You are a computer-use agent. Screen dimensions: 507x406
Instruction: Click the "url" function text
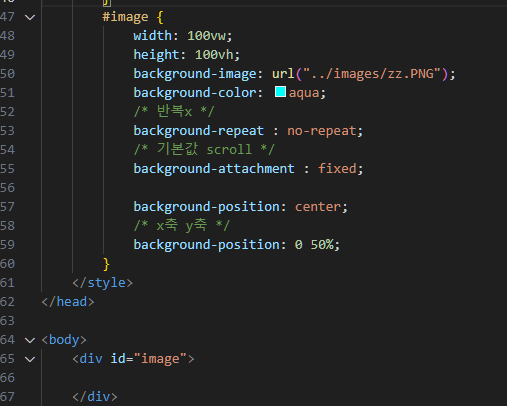(283, 74)
